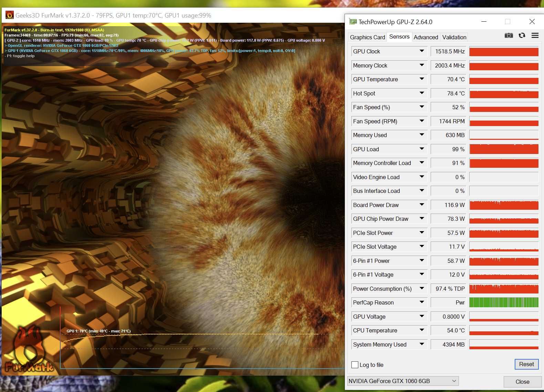The image size is (544, 392).
Task: Click the FurMark window title bar
Action: pyautogui.click(x=172, y=15)
